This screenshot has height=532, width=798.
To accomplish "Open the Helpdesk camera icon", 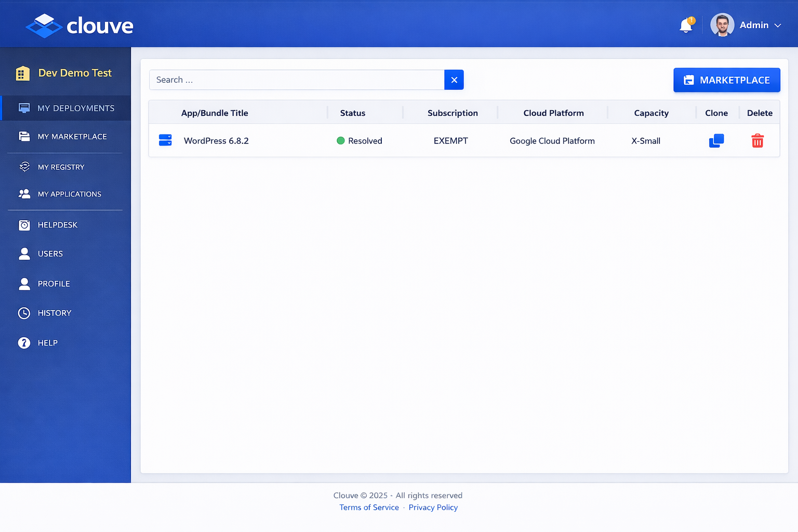I will pos(24,225).
